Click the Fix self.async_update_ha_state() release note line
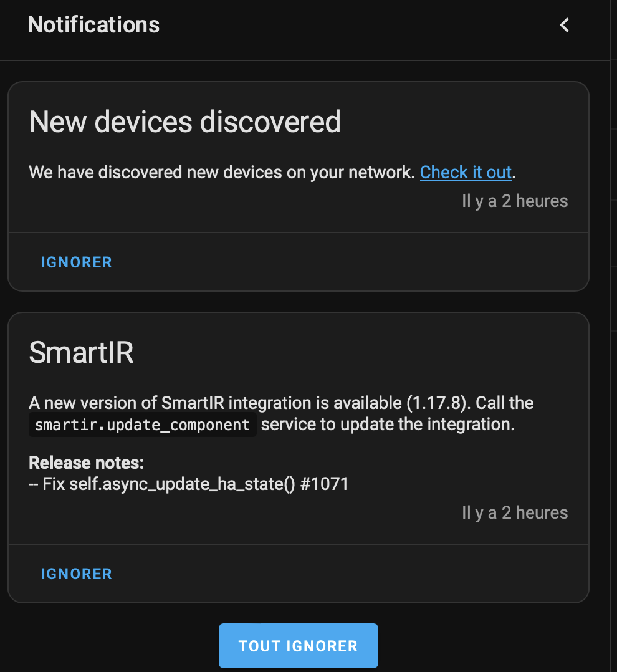Viewport: 617px width, 672px height. click(x=188, y=484)
